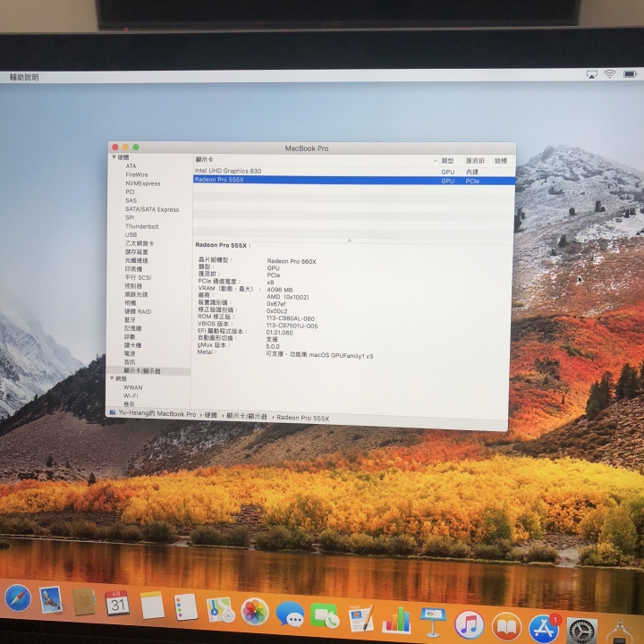The height and width of the screenshot is (644, 644).
Task: Select 顯示卡/顯示器 in the sidebar
Action: [x=142, y=371]
